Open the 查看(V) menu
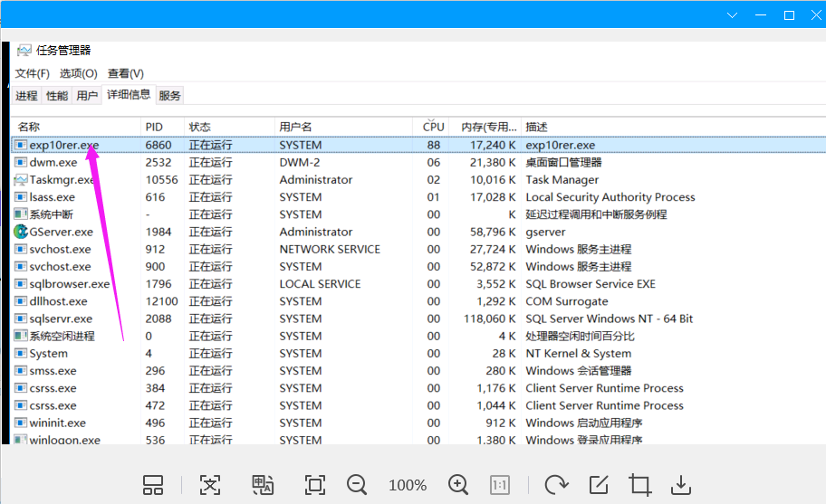The image size is (826, 504). pos(125,73)
